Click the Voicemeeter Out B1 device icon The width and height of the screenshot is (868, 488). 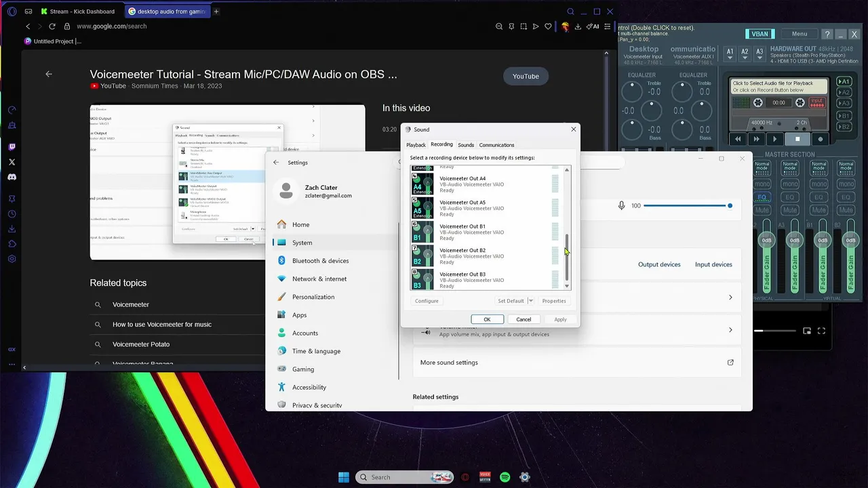[422, 232]
